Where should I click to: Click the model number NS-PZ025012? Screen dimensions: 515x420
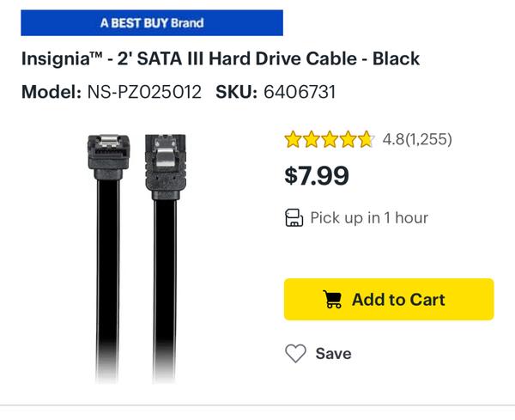point(144,91)
